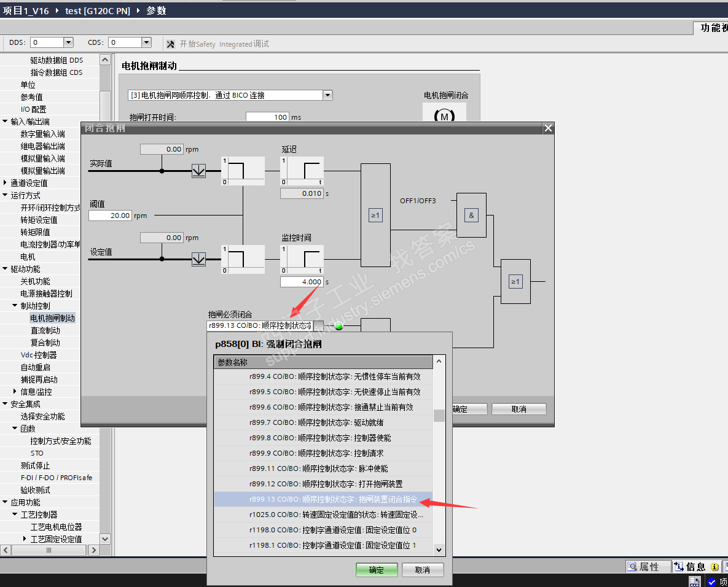Image resolution: width=728 pixels, height=587 pixels.
Task: Select r899.13 brake close command row
Action: coord(324,499)
